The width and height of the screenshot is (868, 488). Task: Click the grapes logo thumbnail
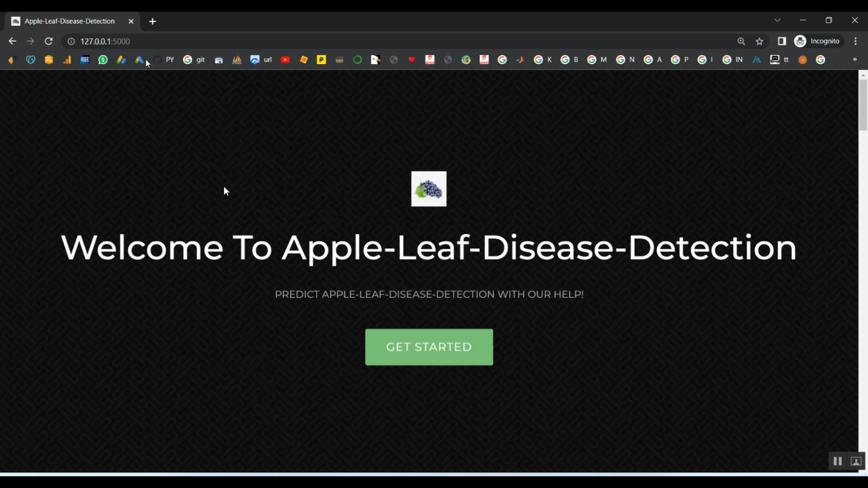click(429, 188)
